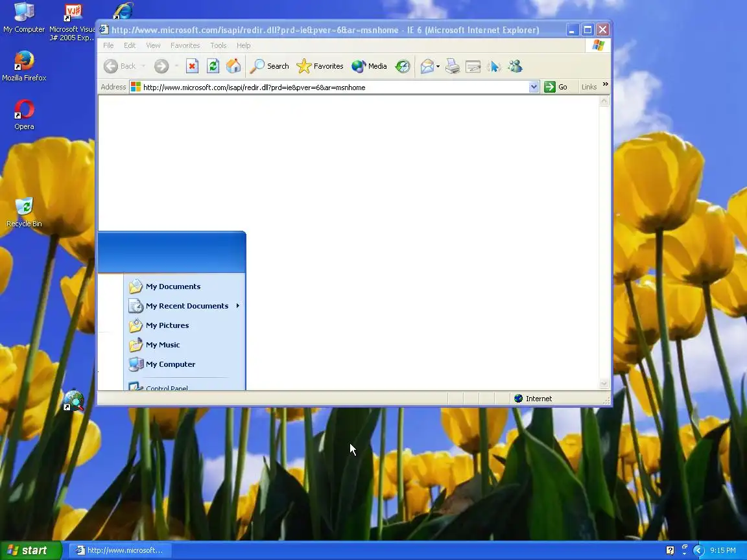Click the Forward arrow button
Image resolution: width=747 pixels, height=560 pixels.
pos(161,66)
